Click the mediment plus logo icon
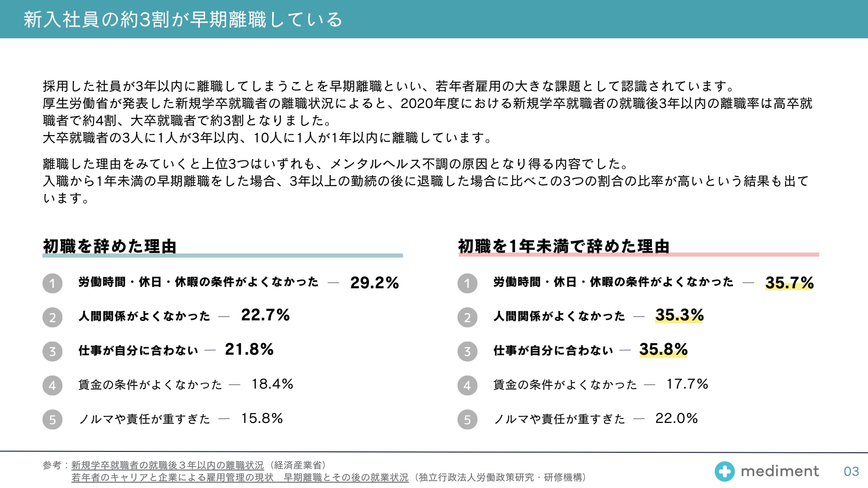 [x=725, y=471]
